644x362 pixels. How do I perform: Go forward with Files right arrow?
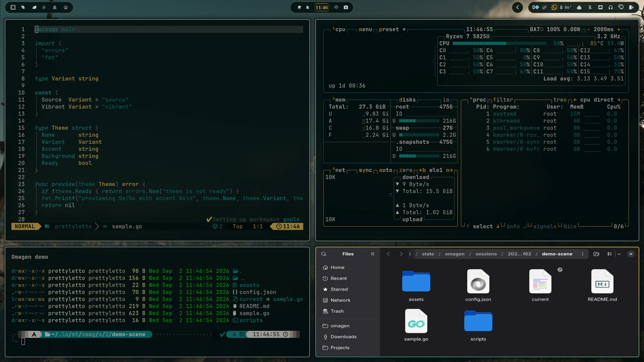pos(401,254)
